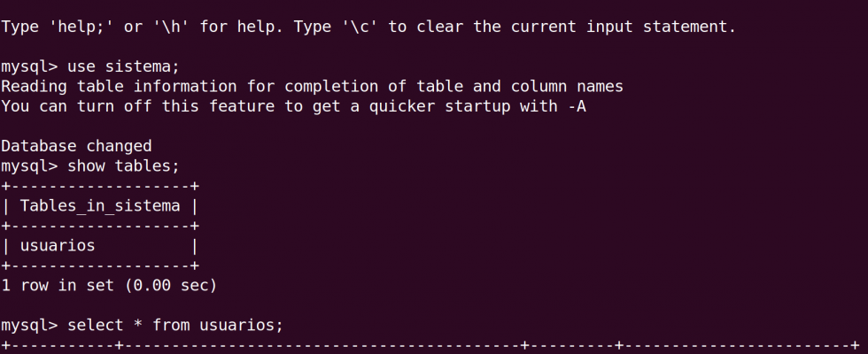Click the 'Reading table information' line
This screenshot has height=354, width=868.
312,87
